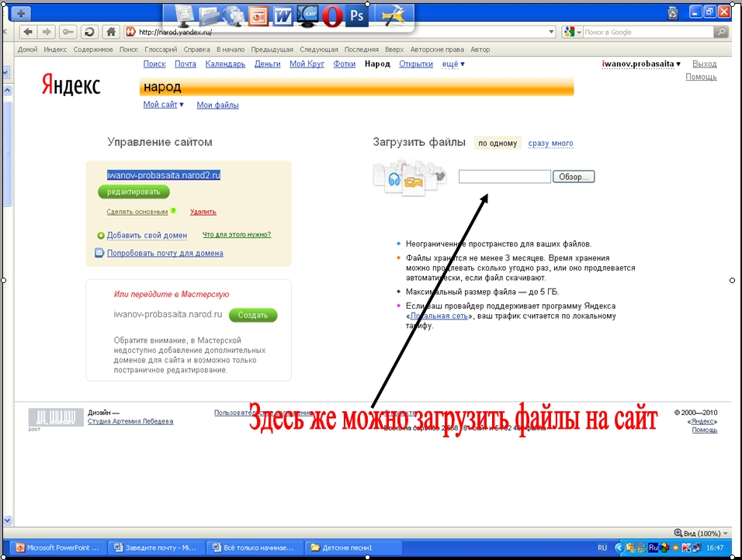Open 'Попробовать почту для домена' link
The image size is (742, 560).
tap(165, 253)
